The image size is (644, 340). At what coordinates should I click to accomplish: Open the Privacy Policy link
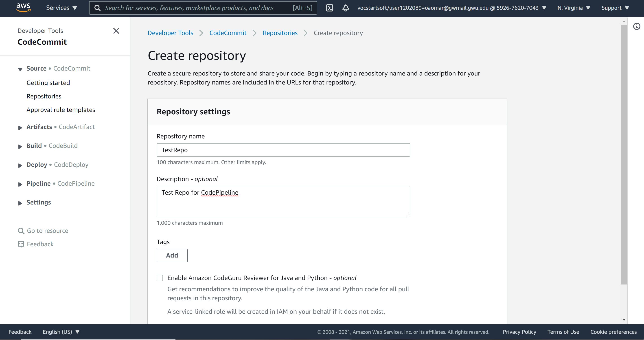[519, 332]
